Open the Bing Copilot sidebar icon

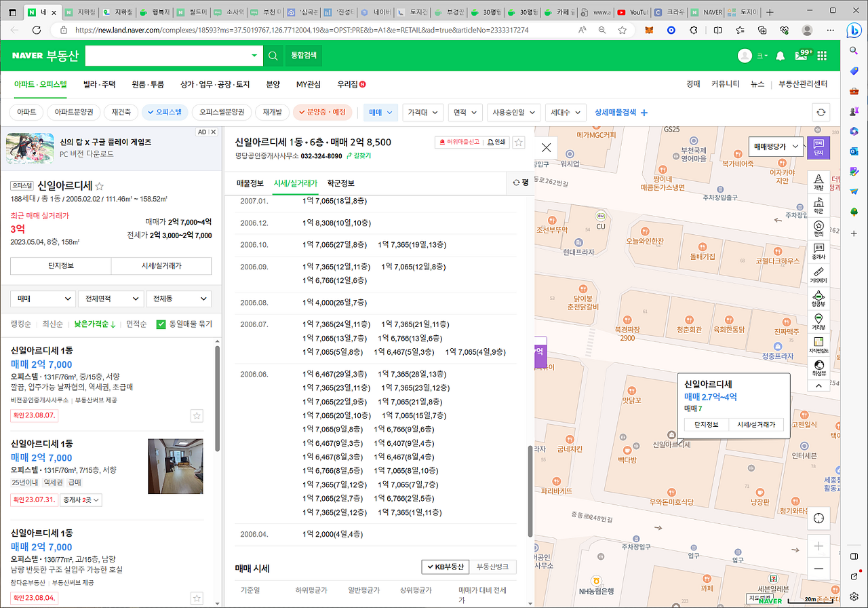pyautogui.click(x=854, y=31)
